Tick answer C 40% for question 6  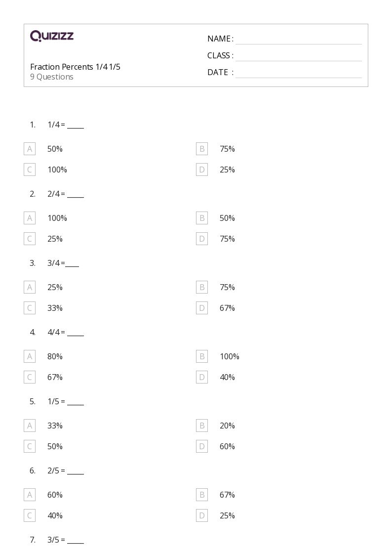30,515
